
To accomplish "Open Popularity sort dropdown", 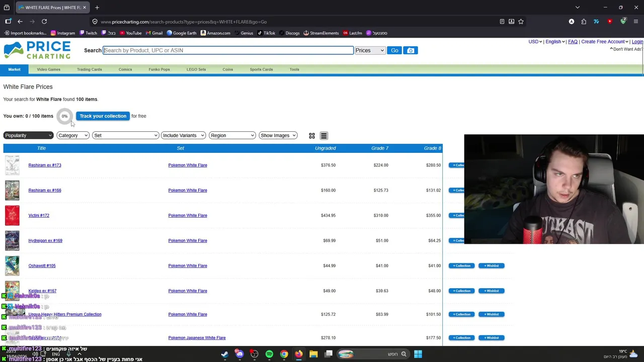I will click(28, 135).
